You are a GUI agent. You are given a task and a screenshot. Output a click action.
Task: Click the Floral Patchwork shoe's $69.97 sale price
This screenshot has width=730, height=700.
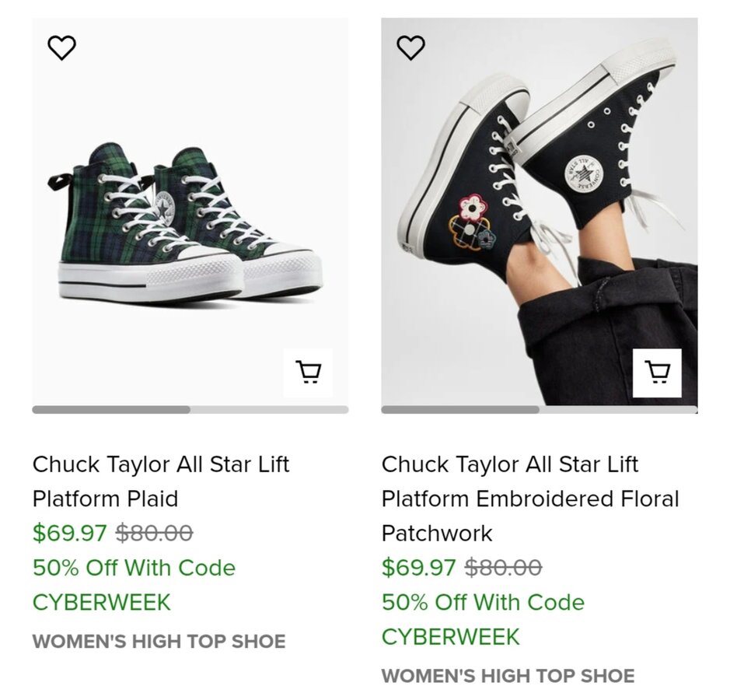[x=418, y=568]
